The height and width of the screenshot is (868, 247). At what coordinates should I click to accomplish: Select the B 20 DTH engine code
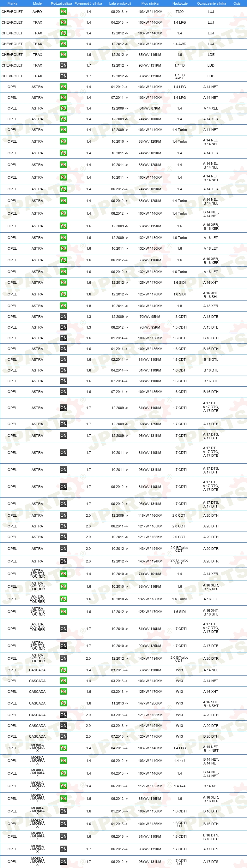[x=211, y=736]
